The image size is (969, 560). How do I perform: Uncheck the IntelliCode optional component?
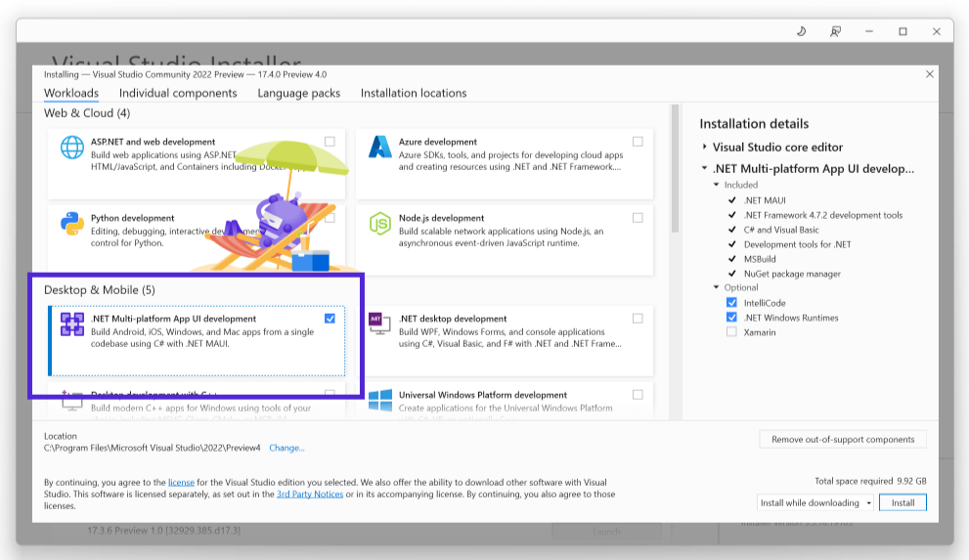tap(731, 303)
